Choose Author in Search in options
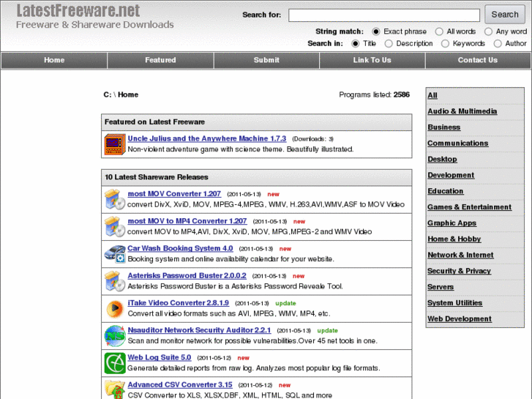Screen dimensions: 532x399 498,44
